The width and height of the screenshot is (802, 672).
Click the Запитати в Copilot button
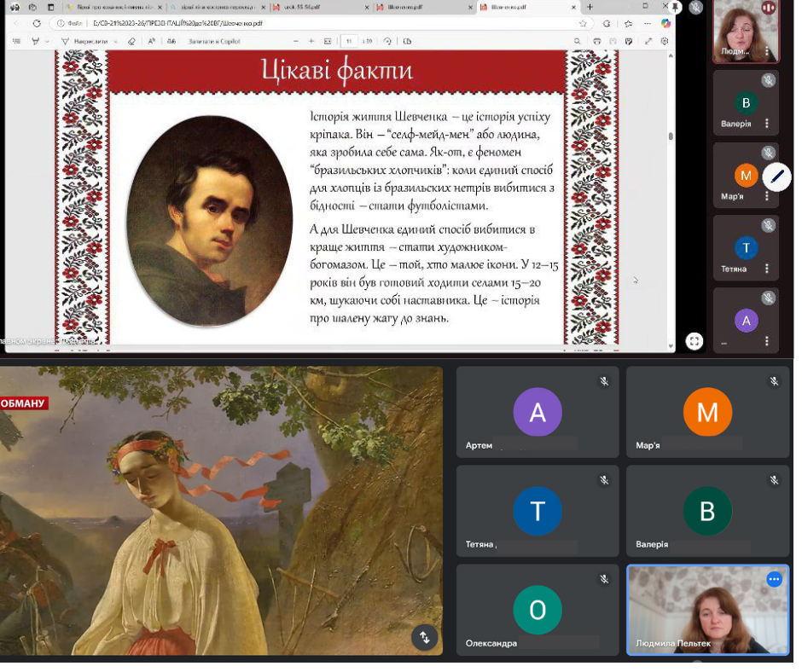click(x=216, y=42)
